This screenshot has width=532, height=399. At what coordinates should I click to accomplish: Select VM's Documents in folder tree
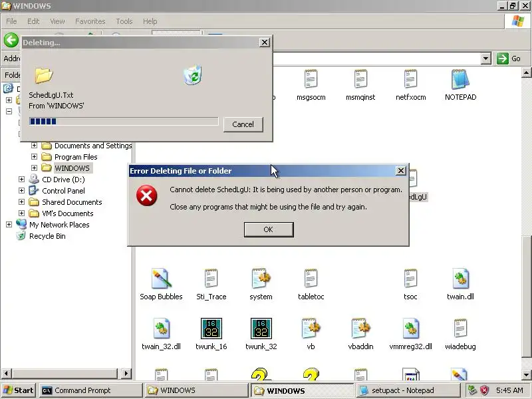coord(68,213)
